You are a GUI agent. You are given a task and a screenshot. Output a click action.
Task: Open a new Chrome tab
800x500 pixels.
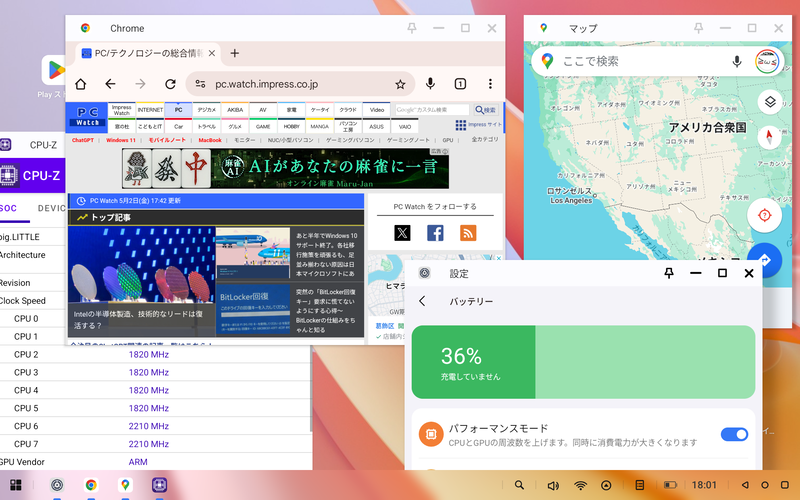coord(235,53)
